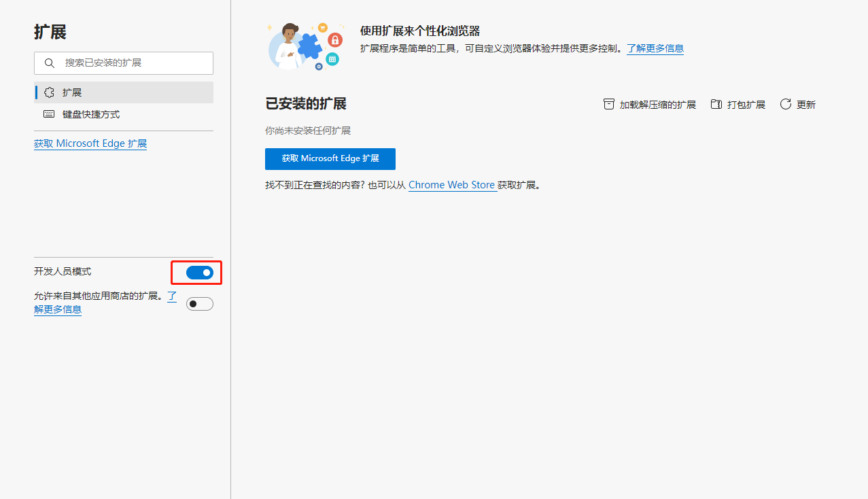Open the 键盘快捷方式 sidebar page
This screenshot has height=499, width=868.
[x=91, y=114]
